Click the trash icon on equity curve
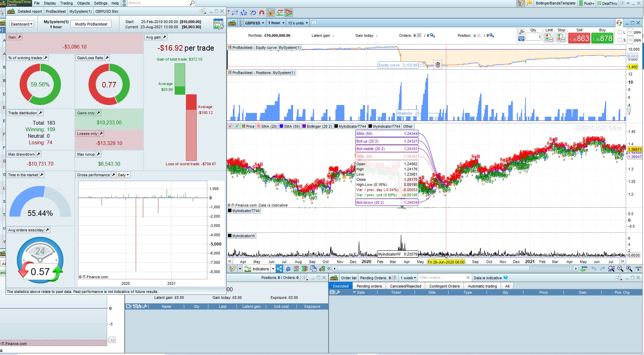The height and width of the screenshot is (355, 644). pyautogui.click(x=437, y=65)
